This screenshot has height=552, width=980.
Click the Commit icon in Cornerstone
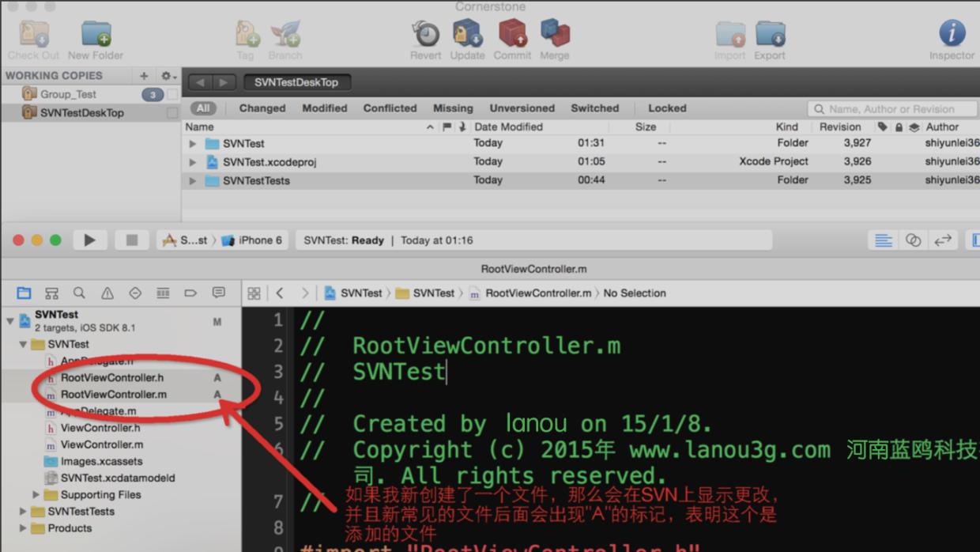tap(512, 34)
